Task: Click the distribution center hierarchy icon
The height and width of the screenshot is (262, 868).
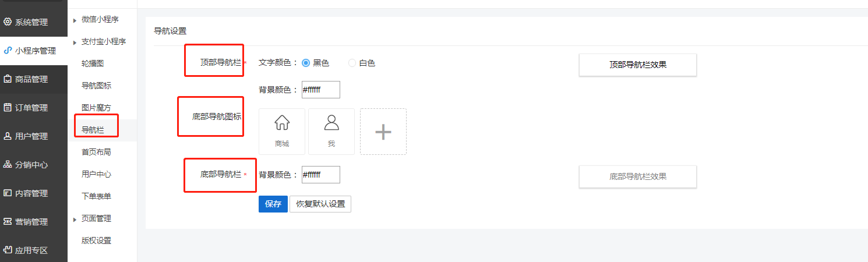Action: [x=8, y=165]
